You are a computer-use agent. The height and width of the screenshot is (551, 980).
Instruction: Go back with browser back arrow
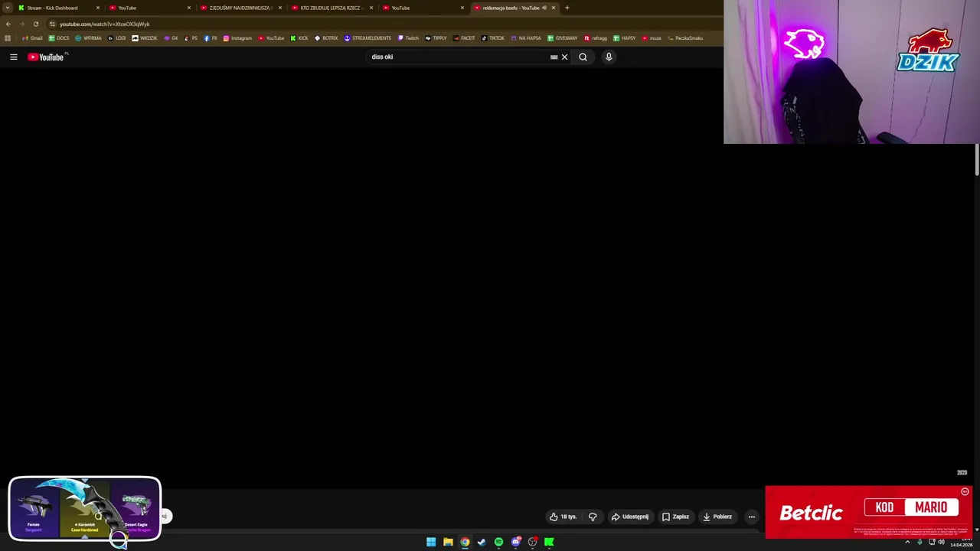(8, 24)
